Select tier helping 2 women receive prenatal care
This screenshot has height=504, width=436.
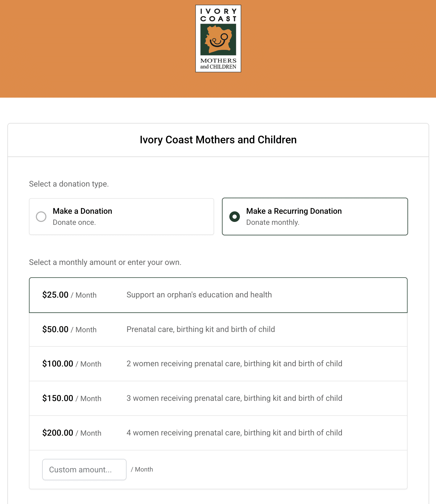pyautogui.click(x=234, y=364)
